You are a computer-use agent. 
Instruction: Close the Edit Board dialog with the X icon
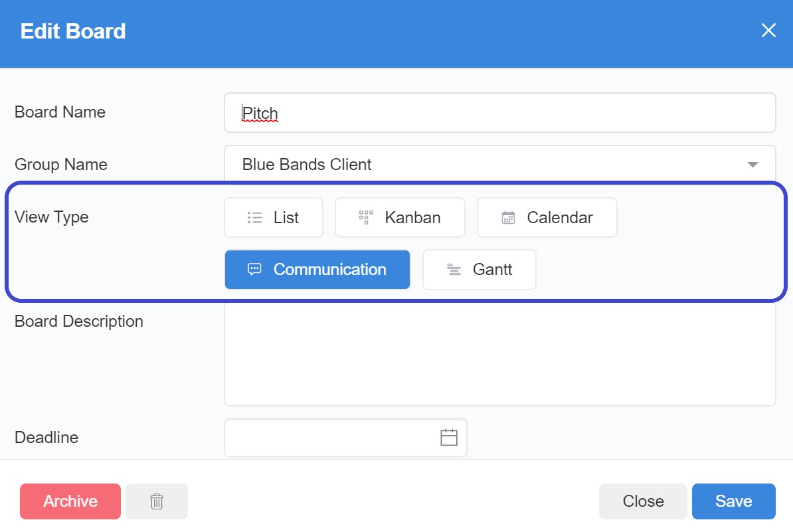(768, 31)
